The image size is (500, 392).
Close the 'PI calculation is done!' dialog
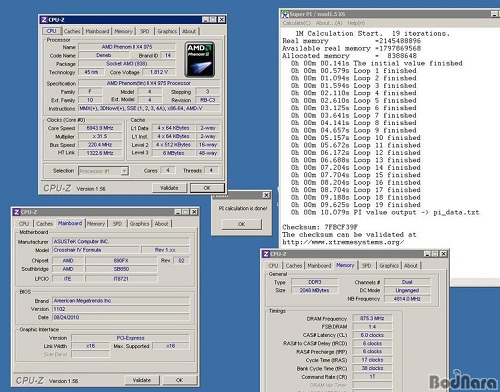click(x=266, y=195)
